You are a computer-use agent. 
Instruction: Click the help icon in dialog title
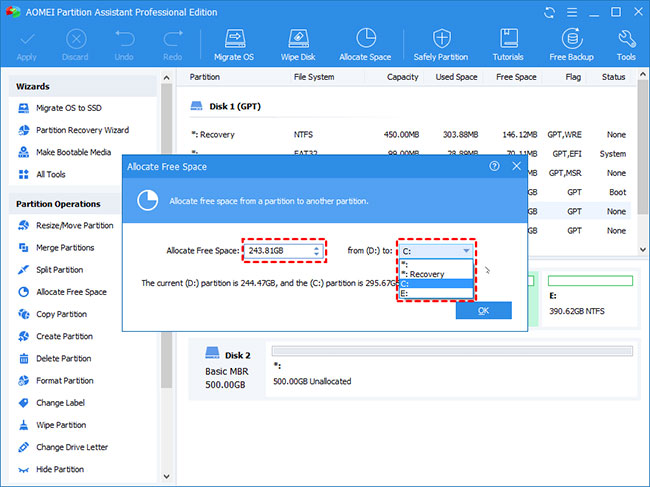coord(494,167)
